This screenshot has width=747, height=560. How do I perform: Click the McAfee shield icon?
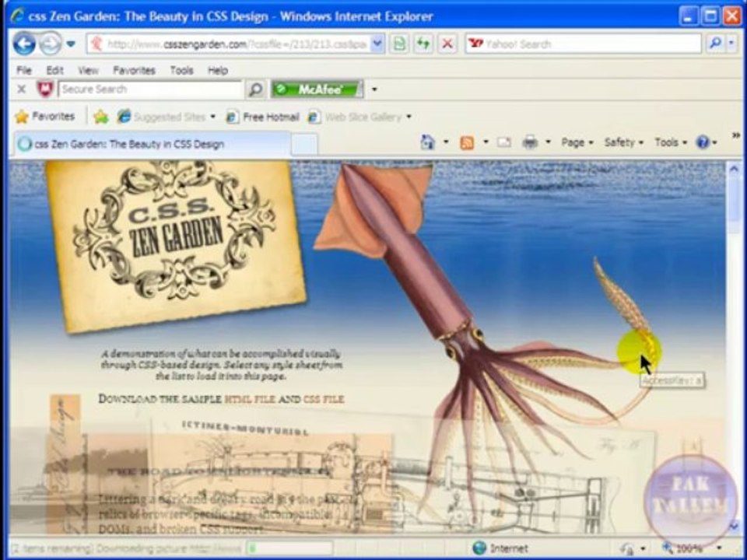pyautogui.click(x=45, y=89)
